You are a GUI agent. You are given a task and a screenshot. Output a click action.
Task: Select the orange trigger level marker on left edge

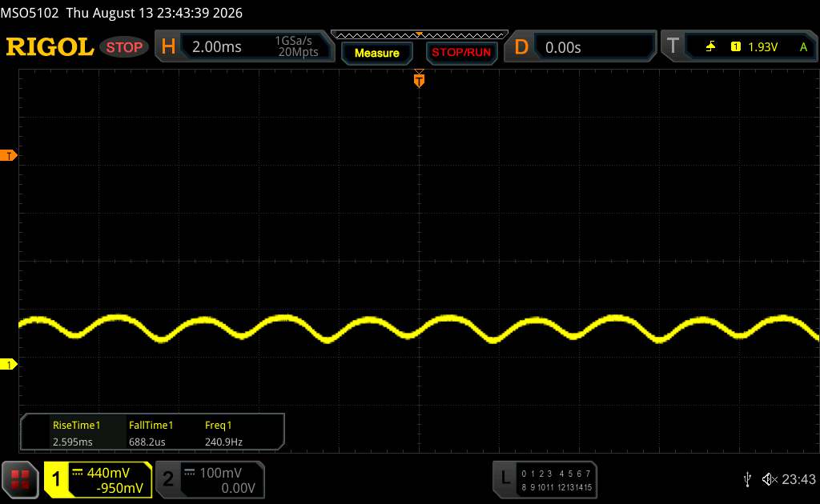click(x=8, y=155)
